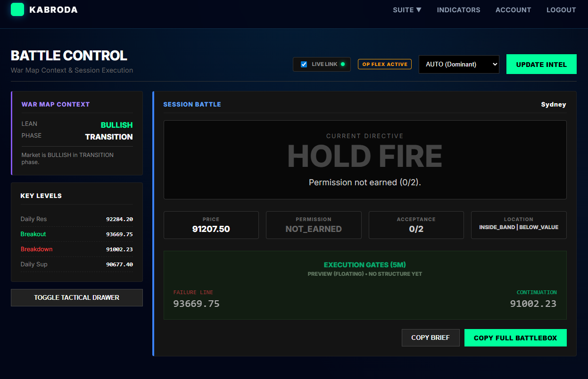Click Copy Full Battlebox button
The image size is (588, 379).
tap(515, 338)
